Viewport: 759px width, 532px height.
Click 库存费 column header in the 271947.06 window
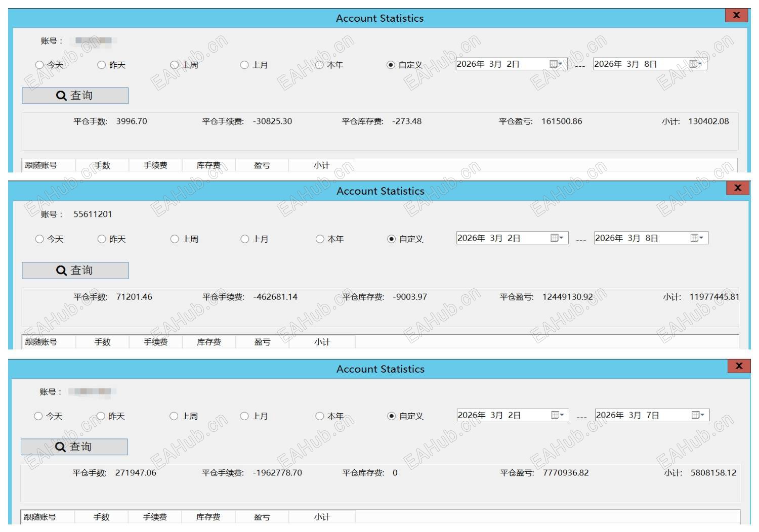(x=208, y=517)
